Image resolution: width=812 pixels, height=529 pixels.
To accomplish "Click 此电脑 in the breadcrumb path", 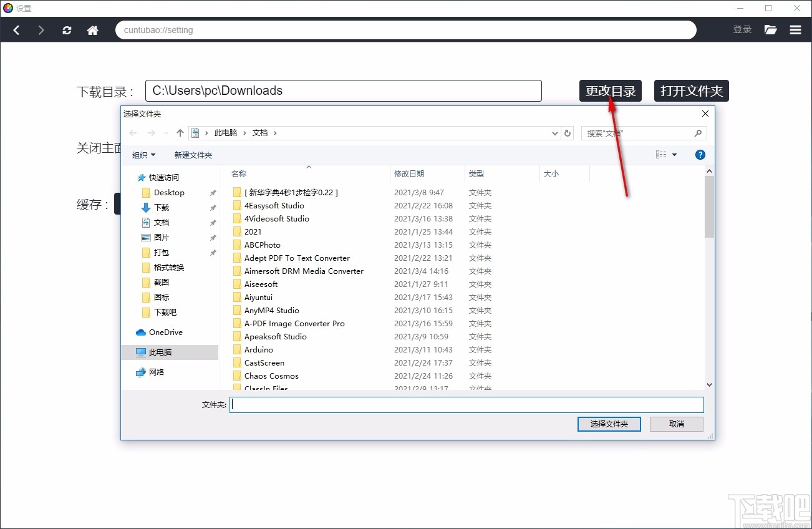I will point(226,133).
